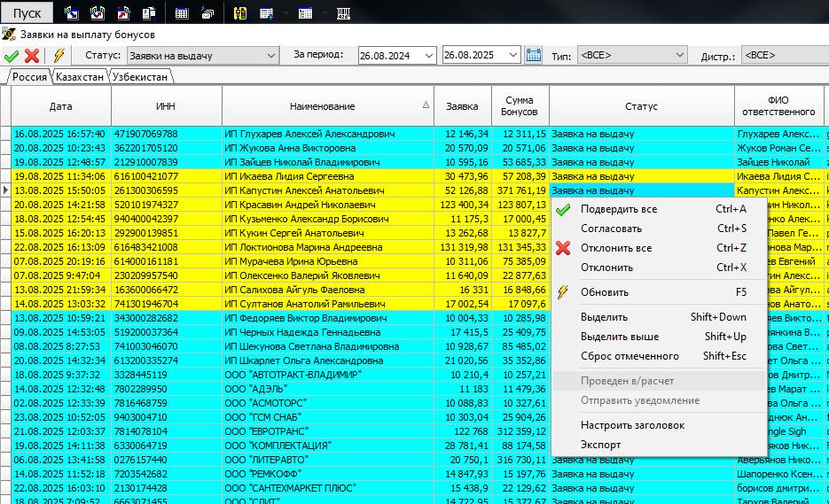829x504 pixels.
Task: Click the red cross reject toolbar icon
Action: (x=32, y=56)
